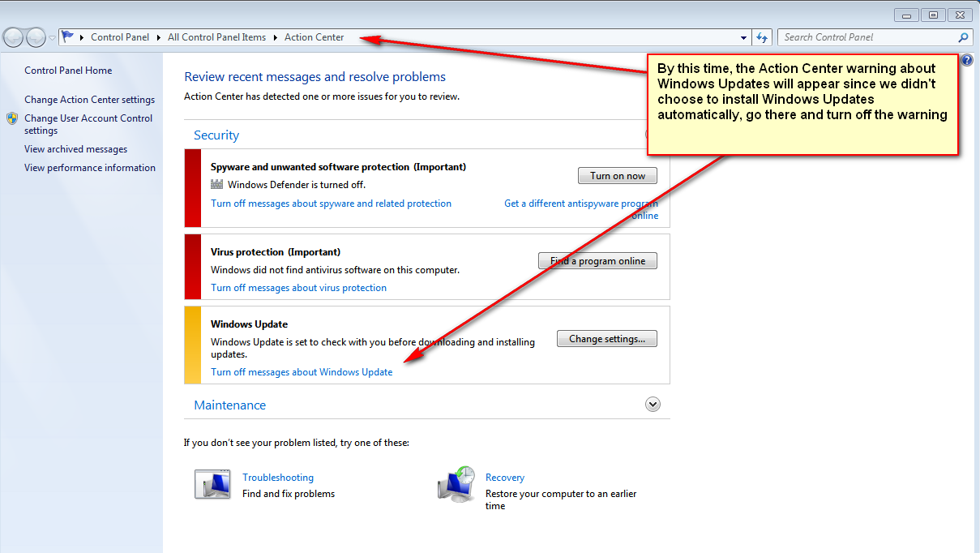
Task: Click the Windows Defender icon
Action: point(216,185)
